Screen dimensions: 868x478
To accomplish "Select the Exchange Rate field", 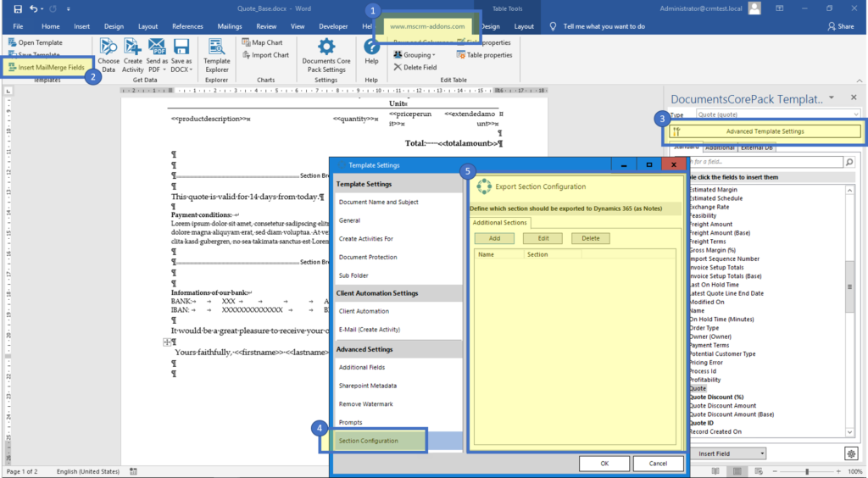I will 709,207.
